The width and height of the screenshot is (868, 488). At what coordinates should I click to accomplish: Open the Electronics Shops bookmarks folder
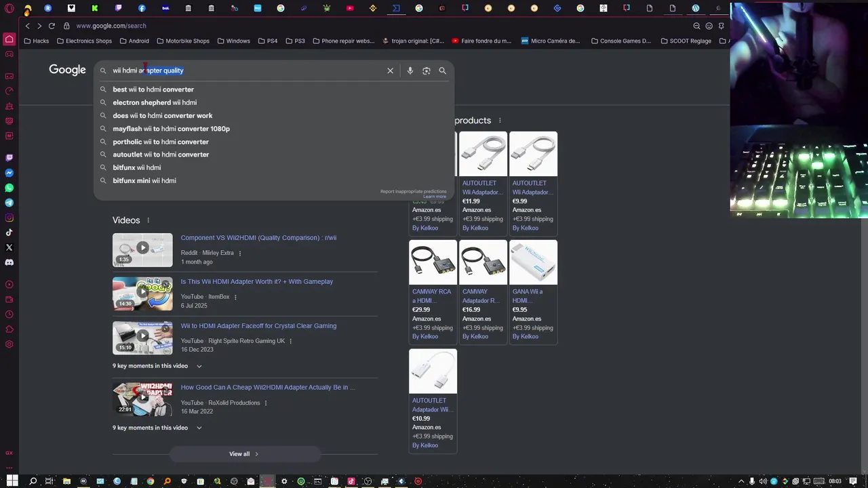[85, 41]
